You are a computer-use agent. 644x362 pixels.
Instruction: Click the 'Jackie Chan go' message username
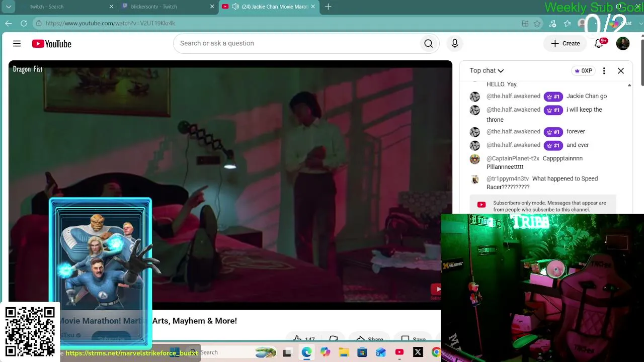tap(513, 96)
